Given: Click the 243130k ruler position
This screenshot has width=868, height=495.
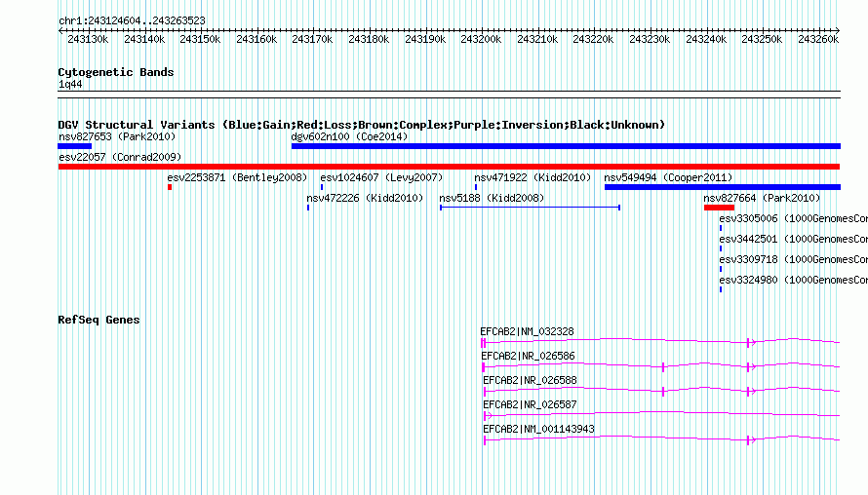Looking at the screenshot, I should [88, 39].
